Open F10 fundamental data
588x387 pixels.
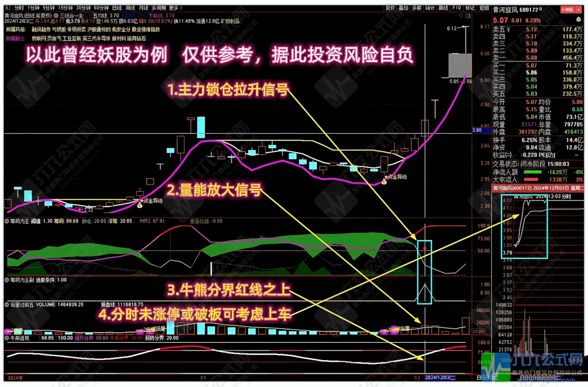(x=456, y=7)
